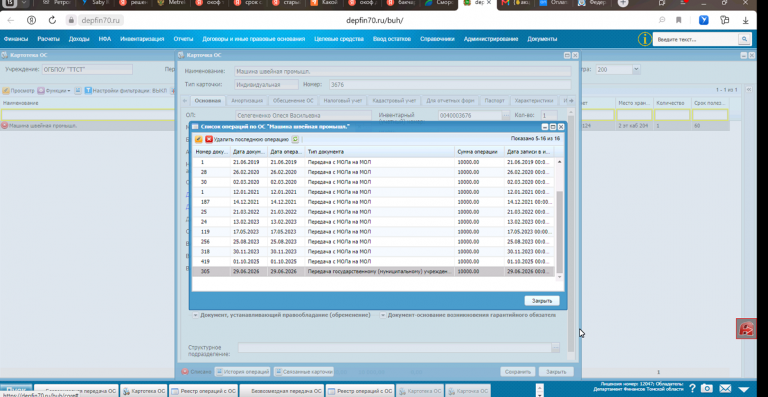This screenshot has height=397, width=768.
Task: Click the envelope messages icon in status bar
Action: 725,389
